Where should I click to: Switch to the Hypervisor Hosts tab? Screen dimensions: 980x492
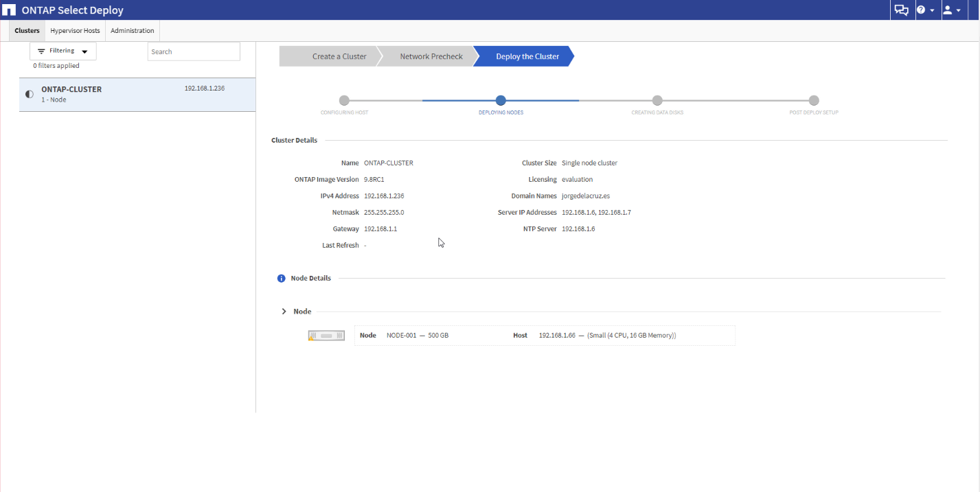[x=75, y=31]
